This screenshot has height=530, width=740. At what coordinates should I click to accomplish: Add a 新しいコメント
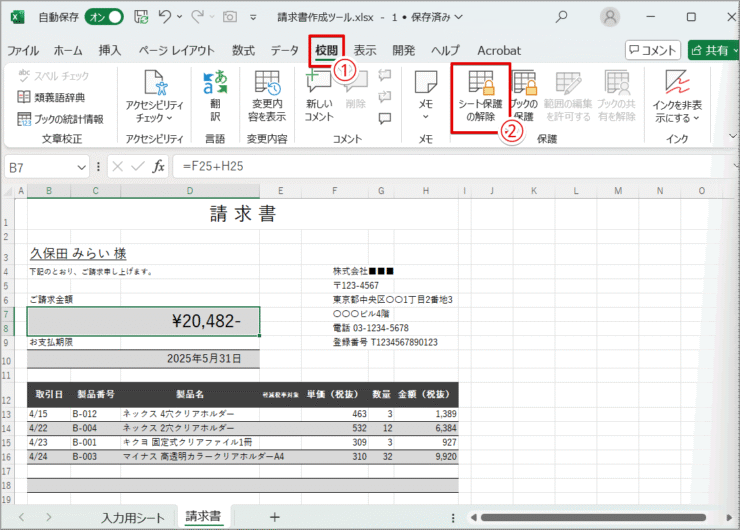319,96
